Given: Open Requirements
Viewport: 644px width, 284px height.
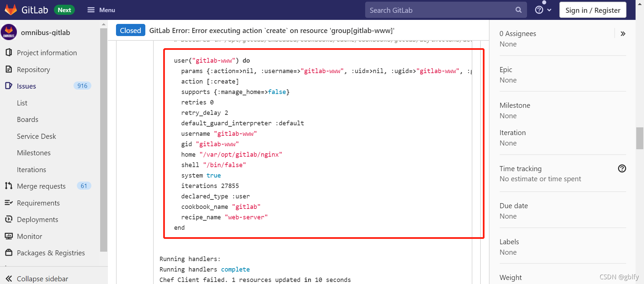Looking at the screenshot, I should pyautogui.click(x=38, y=203).
